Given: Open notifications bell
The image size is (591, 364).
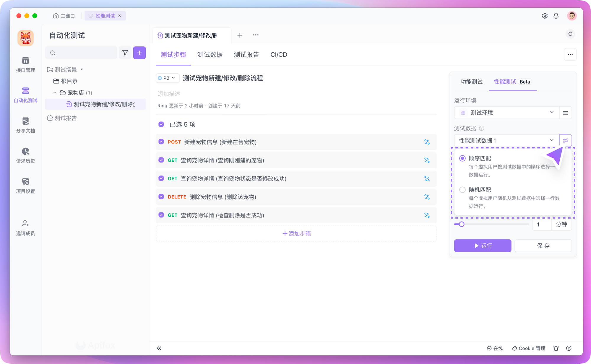Looking at the screenshot, I should [556, 16].
